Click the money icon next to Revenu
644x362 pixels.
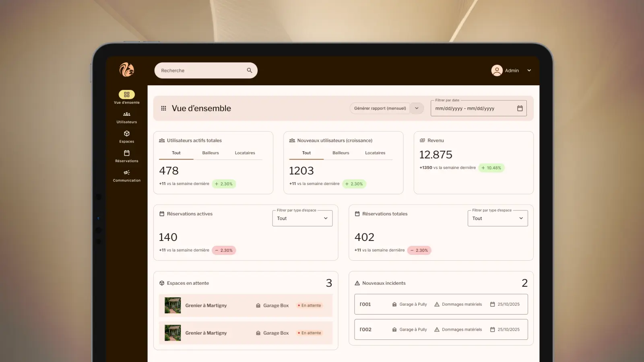[x=422, y=140]
